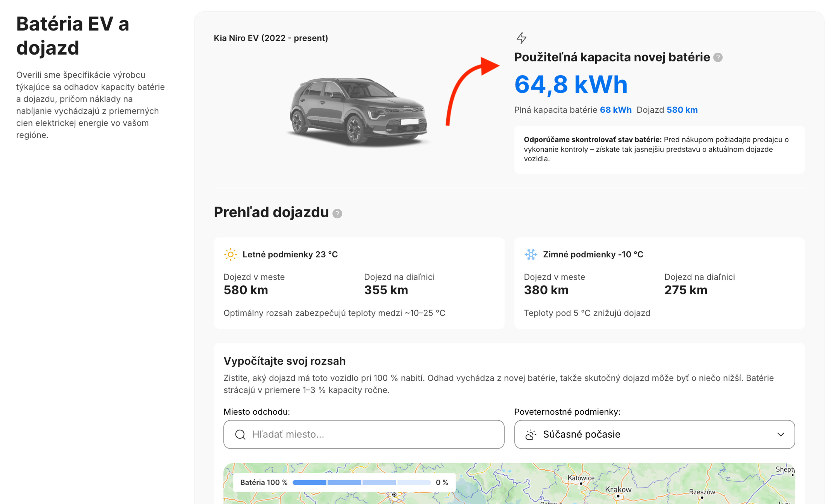Image resolution: width=839 pixels, height=504 pixels.
Task: Click the battery level bar on map
Action: [x=361, y=482]
